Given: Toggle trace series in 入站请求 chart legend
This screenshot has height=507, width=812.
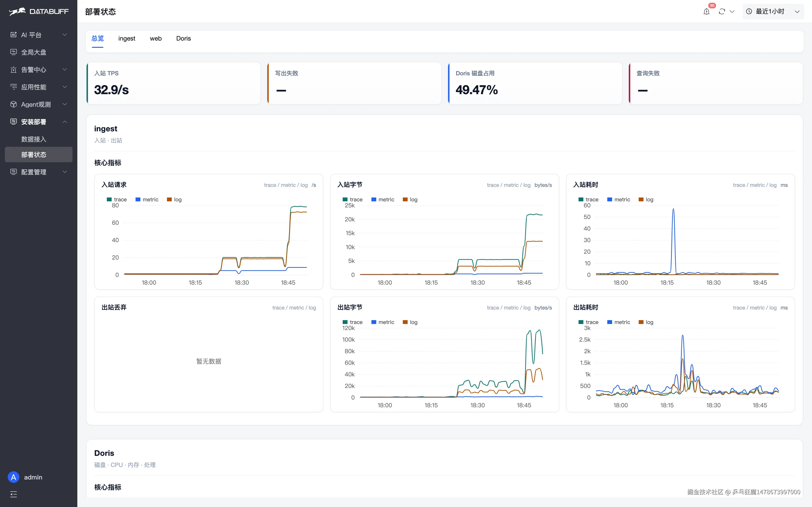Looking at the screenshot, I should click(116, 199).
